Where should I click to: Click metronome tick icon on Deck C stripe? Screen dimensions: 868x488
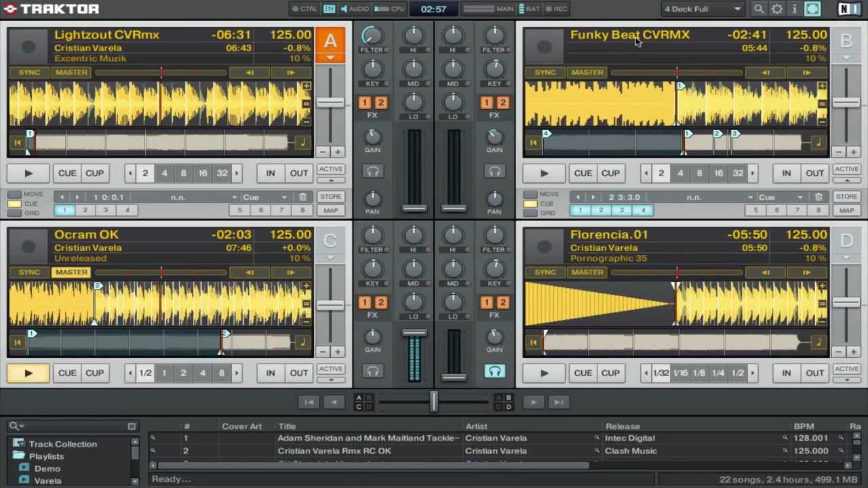pos(303,342)
